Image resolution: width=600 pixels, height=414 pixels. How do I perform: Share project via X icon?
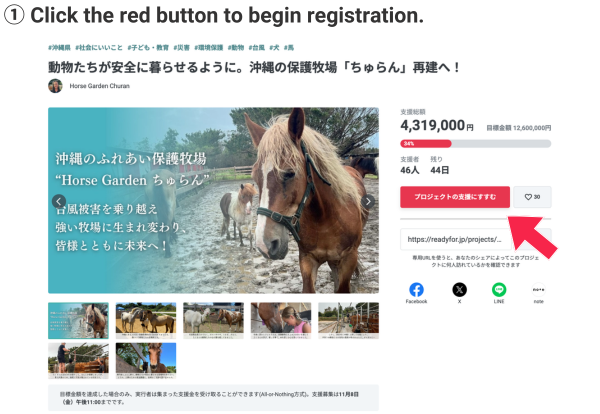pyautogui.click(x=460, y=290)
